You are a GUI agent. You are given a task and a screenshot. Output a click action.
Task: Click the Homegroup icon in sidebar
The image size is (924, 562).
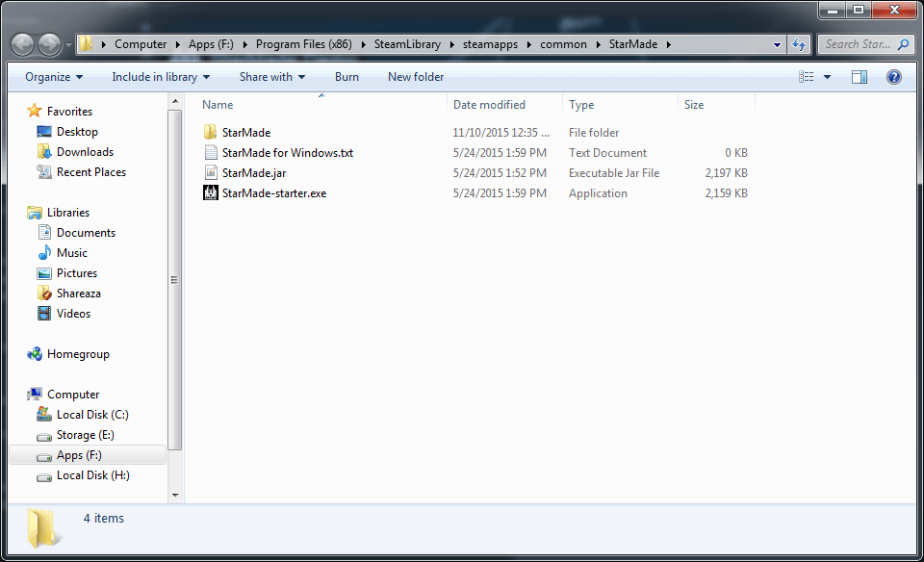[x=36, y=354]
